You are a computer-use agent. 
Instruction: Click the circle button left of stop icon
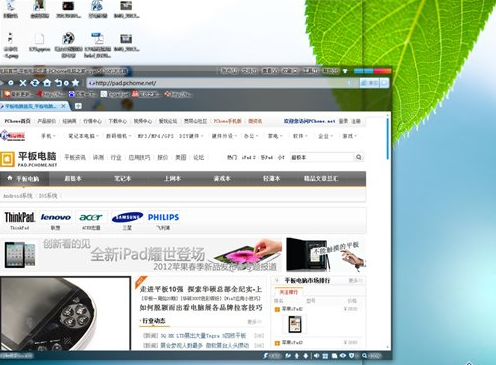tap(11, 83)
